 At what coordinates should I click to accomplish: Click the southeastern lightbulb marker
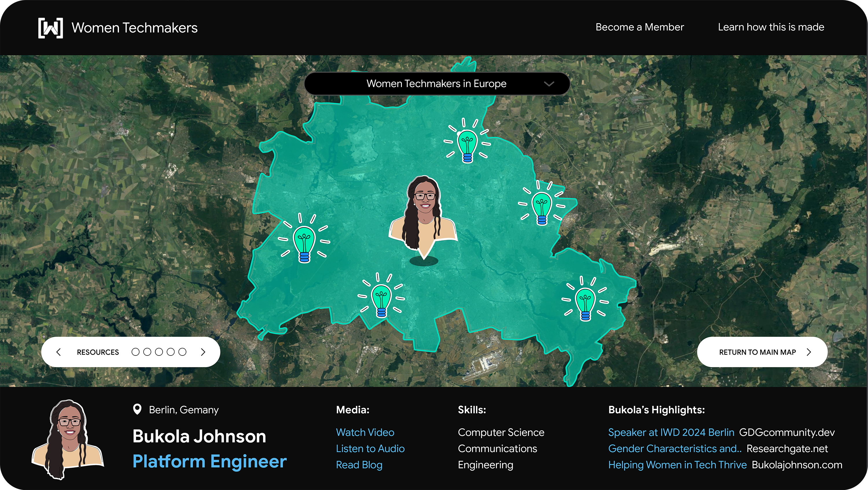point(585,299)
